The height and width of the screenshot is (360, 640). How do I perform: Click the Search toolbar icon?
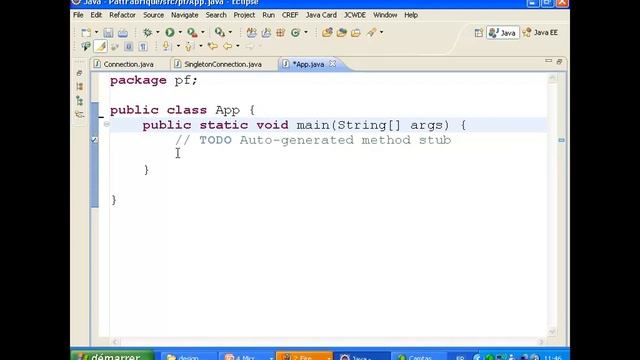220,32
